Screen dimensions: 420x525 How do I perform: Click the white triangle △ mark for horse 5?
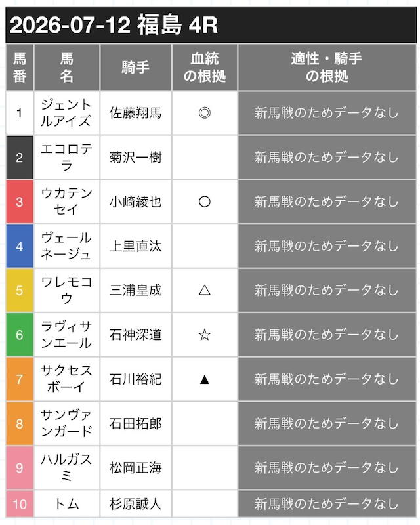205,290
